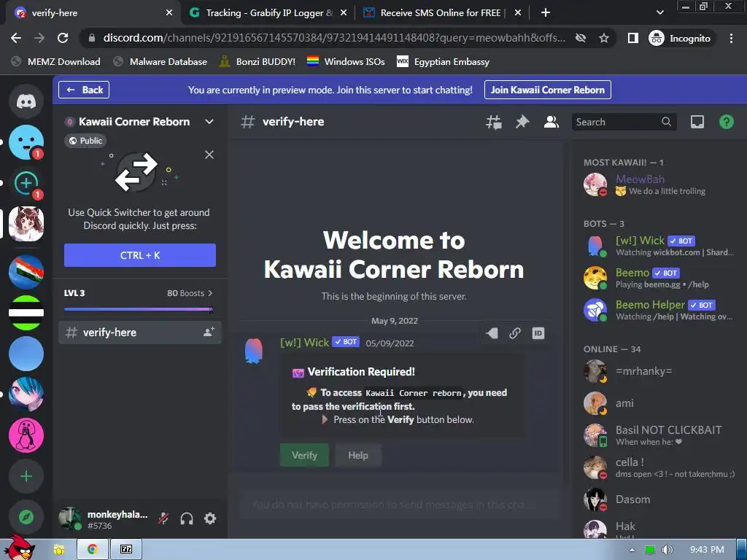Click create invite icon on verify-here channel
The image size is (747, 560).
click(x=209, y=332)
